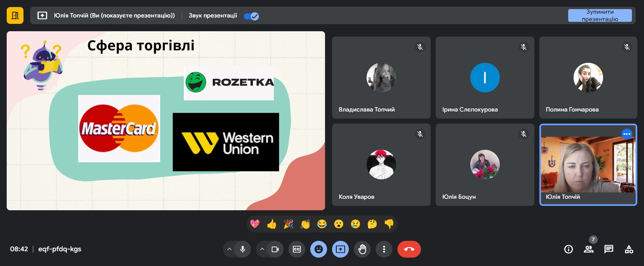Send the clapping hands reaction
The width and height of the screenshot is (644, 266).
(x=305, y=224)
